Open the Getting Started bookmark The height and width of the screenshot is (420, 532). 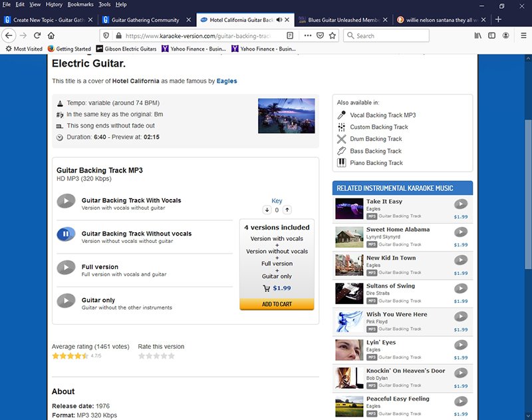click(x=69, y=49)
